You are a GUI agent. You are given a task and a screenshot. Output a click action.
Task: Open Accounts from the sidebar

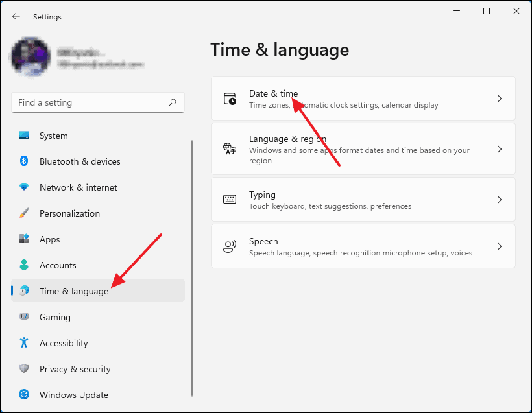tap(58, 265)
